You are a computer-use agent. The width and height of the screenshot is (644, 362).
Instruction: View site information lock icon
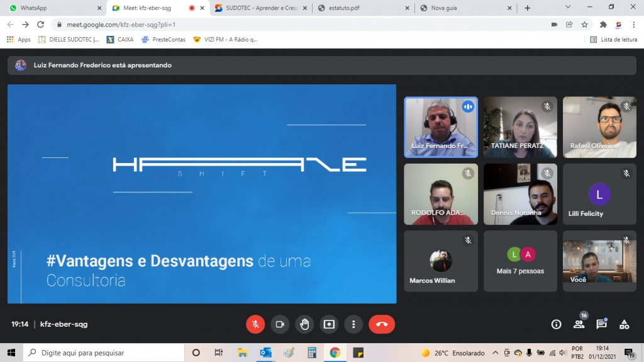coord(59,25)
